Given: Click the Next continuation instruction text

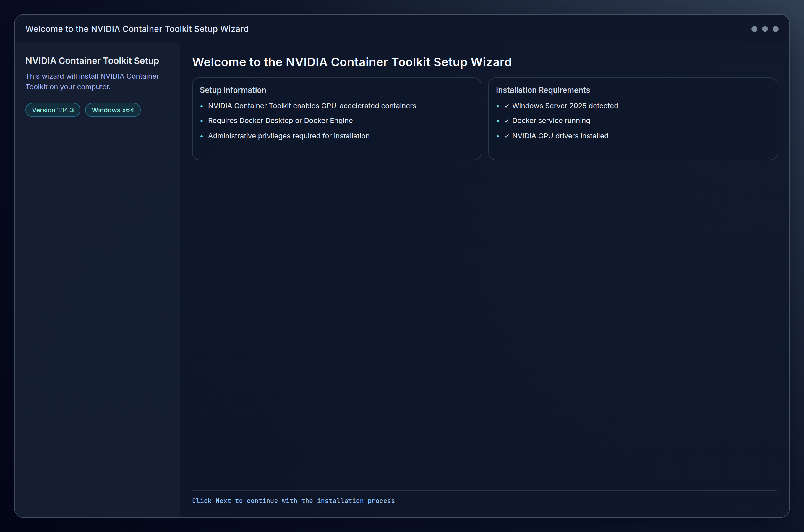Looking at the screenshot, I should click(x=294, y=501).
